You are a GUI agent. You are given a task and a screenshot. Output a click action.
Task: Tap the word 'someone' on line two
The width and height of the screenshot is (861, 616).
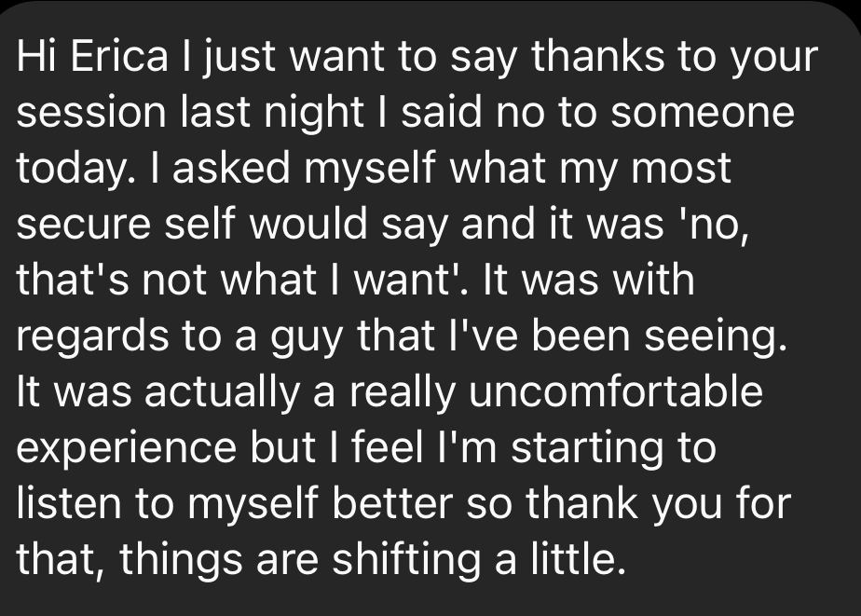click(703, 112)
